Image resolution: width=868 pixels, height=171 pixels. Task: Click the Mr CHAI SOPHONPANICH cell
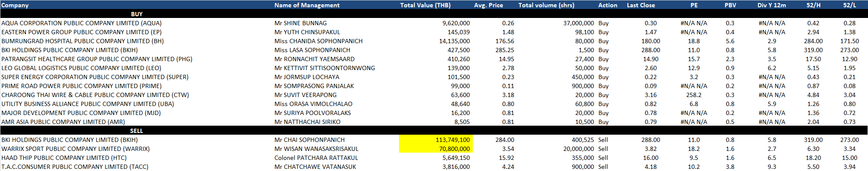309,140
